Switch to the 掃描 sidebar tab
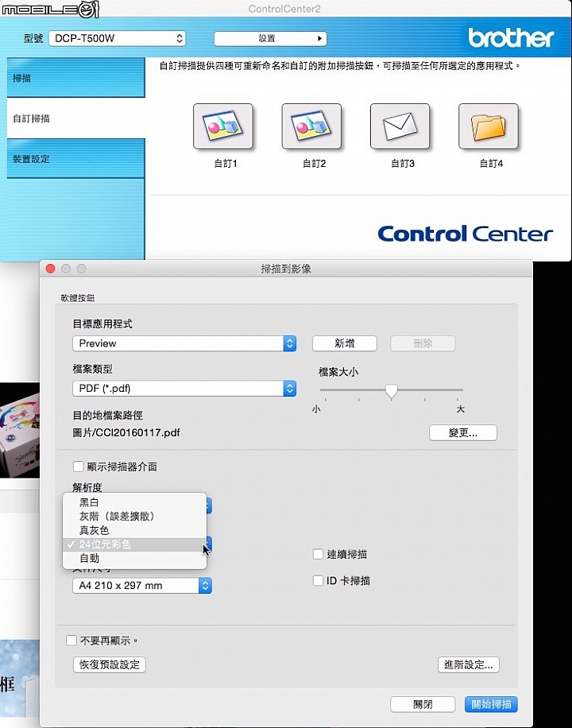This screenshot has height=728, width=572. point(75,78)
